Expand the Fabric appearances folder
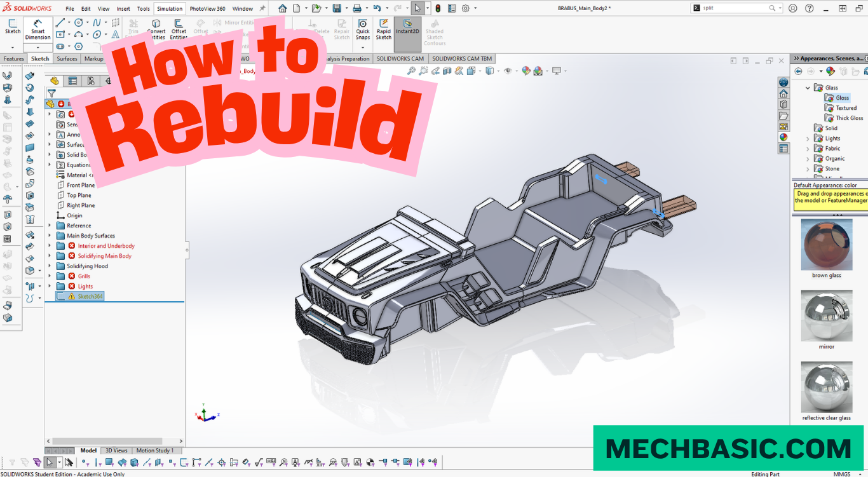The height and width of the screenshot is (488, 868). tap(808, 149)
